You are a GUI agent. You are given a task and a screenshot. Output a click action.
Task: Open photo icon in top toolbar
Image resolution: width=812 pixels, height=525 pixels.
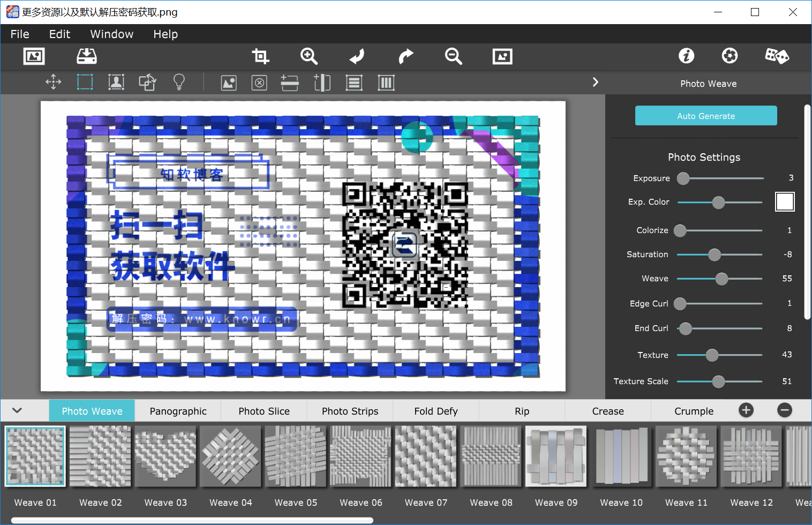pyautogui.click(x=34, y=56)
